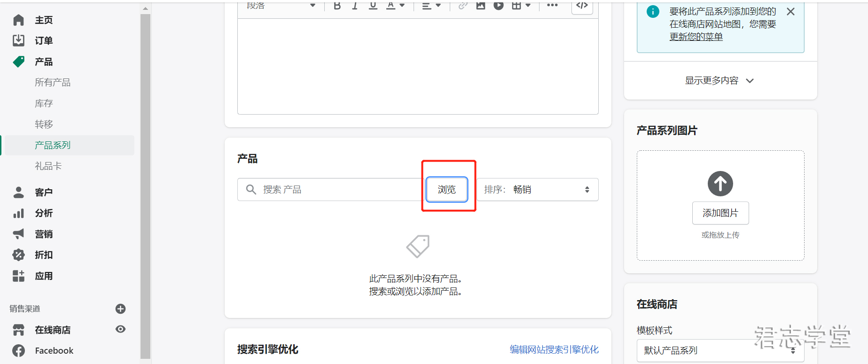
Task: Open the 应用 apps section
Action: (x=44, y=276)
